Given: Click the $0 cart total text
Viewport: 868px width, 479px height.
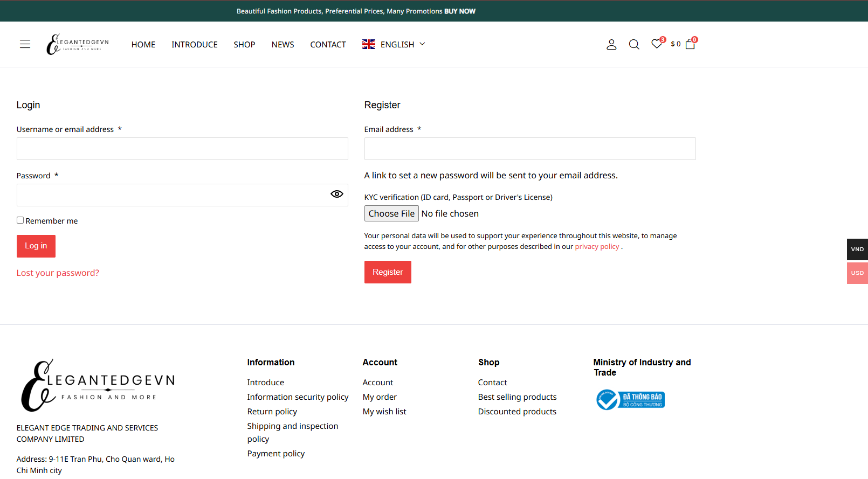Looking at the screenshot, I should coord(676,44).
